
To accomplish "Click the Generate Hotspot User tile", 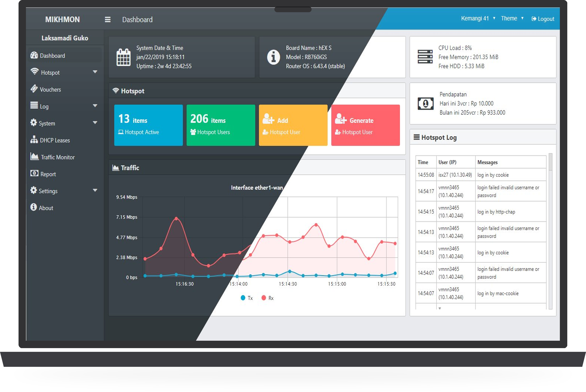I will coord(366,125).
